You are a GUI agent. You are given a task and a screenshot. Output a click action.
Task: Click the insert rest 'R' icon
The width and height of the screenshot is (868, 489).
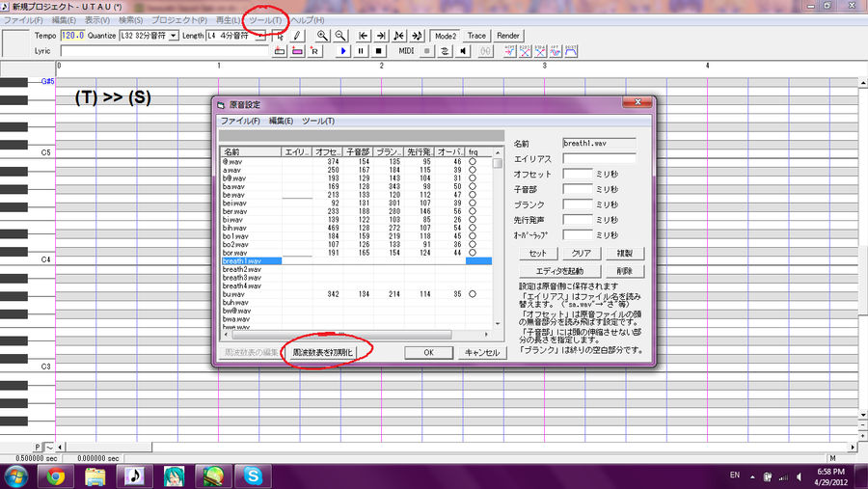click(315, 51)
